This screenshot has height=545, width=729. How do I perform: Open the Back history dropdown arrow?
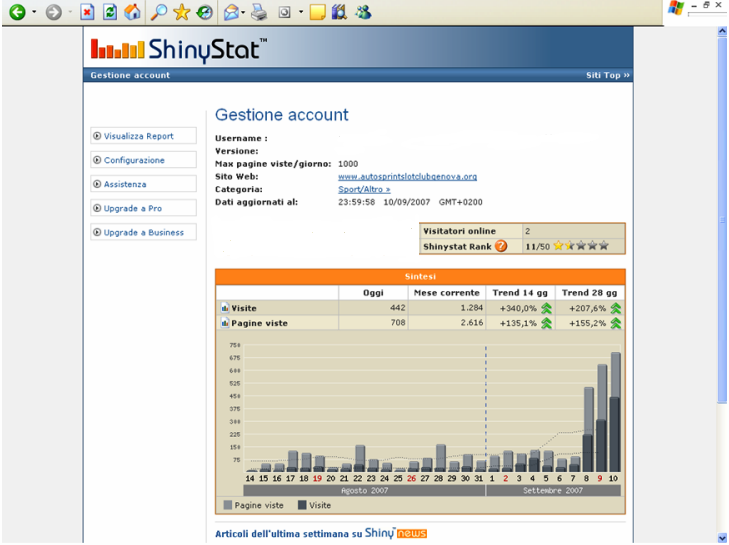tap(33, 12)
